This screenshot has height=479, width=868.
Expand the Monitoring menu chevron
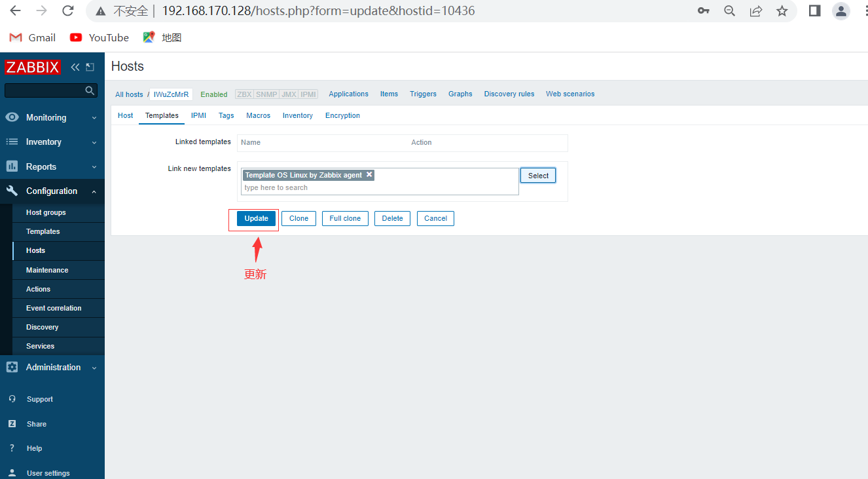tap(94, 118)
